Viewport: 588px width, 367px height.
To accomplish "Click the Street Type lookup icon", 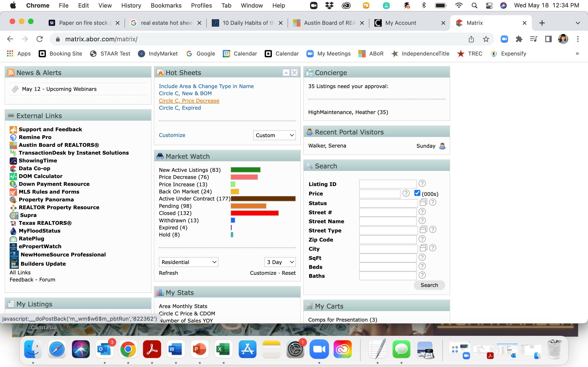I will [423, 229].
